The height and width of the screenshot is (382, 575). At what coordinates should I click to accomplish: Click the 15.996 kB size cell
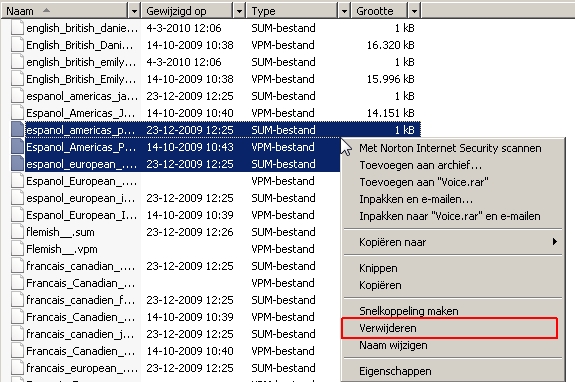[391, 79]
